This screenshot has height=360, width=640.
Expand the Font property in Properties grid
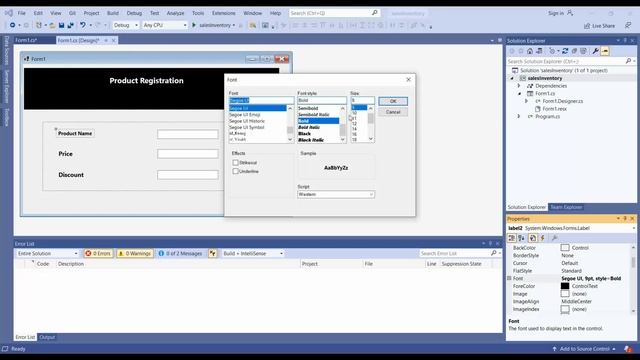pos(509,278)
